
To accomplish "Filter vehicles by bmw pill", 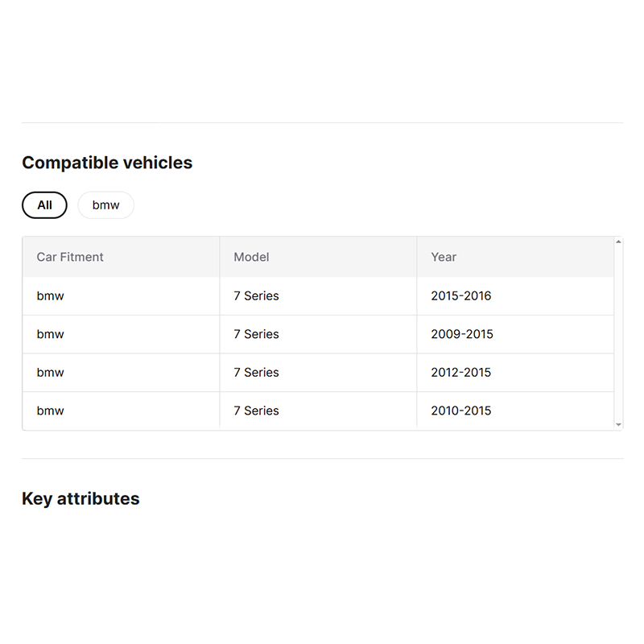I will (105, 205).
